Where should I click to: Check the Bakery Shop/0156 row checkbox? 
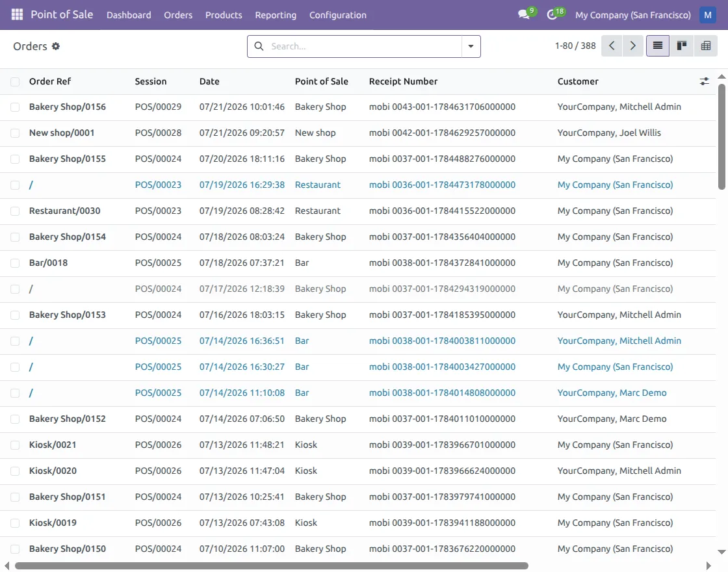15,107
